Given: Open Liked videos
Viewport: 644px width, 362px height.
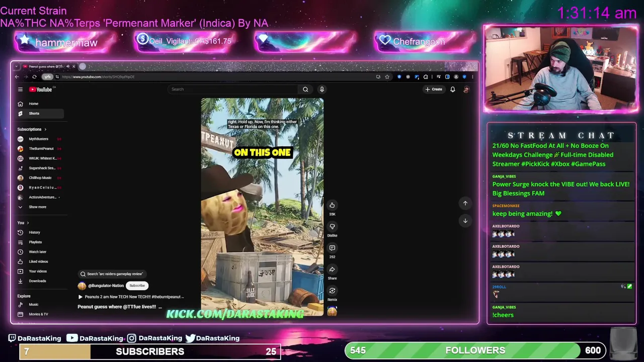Looking at the screenshot, I should click(x=39, y=261).
